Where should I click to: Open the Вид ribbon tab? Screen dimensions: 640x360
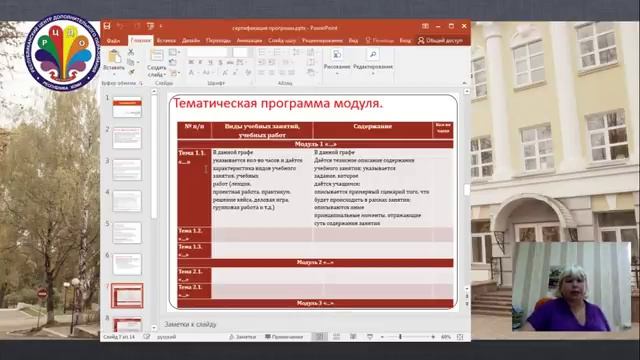[x=353, y=41]
